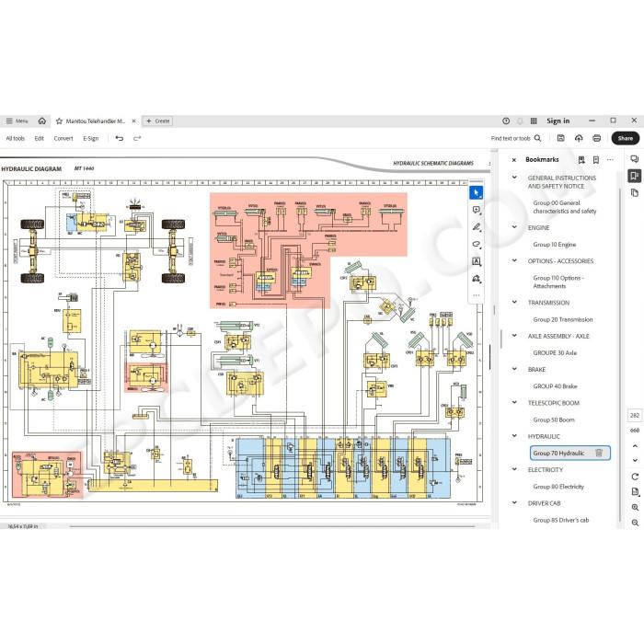Open the Convert toolbar menu
The height and width of the screenshot is (644, 644).
[63, 138]
